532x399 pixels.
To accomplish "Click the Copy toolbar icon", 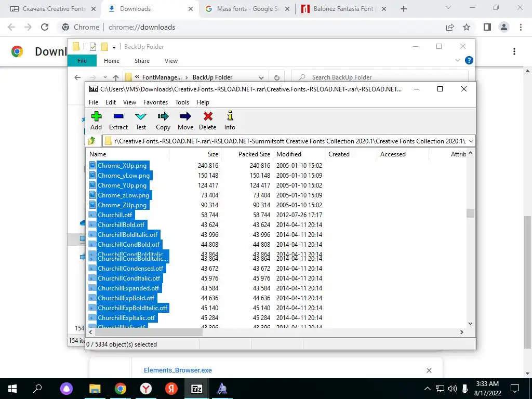I will (163, 121).
